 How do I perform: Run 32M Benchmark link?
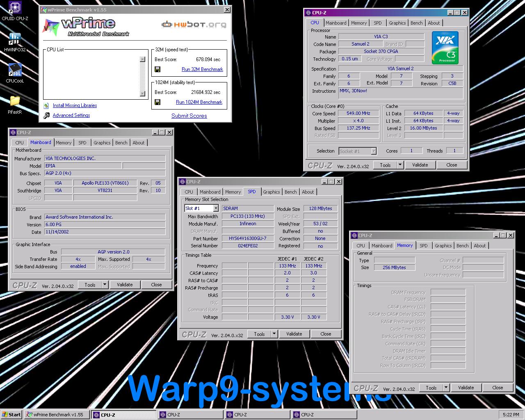point(202,69)
